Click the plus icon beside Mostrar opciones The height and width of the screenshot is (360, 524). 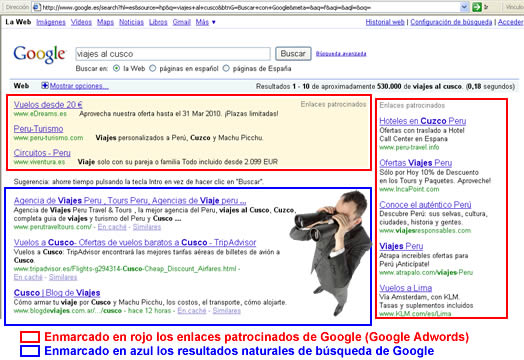(x=45, y=86)
